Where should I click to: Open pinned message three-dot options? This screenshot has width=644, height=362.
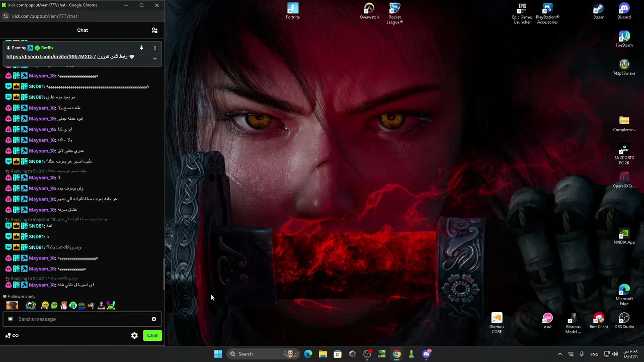point(155,48)
